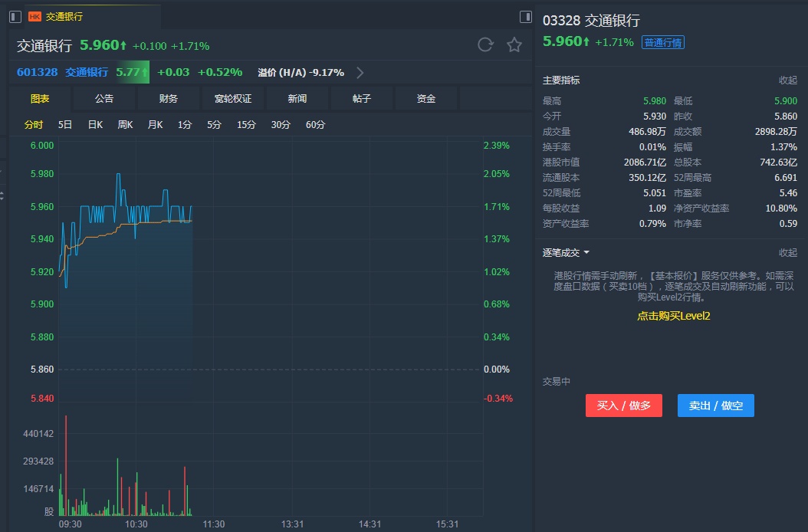Click the 港股市值 value 2086.71亿
The width and height of the screenshot is (808, 532).
pyautogui.click(x=645, y=163)
